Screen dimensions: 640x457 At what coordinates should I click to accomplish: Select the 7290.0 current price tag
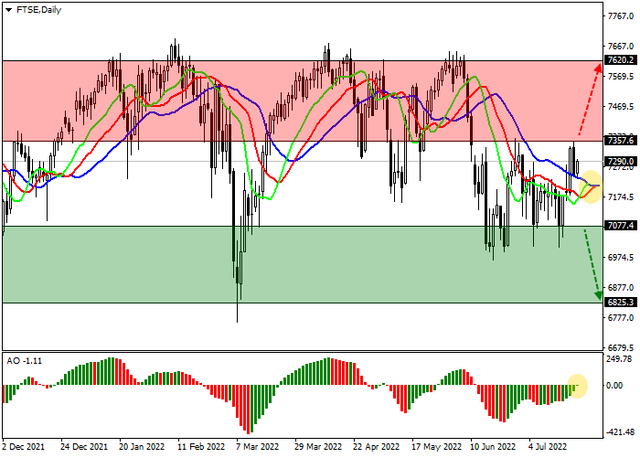(x=622, y=161)
